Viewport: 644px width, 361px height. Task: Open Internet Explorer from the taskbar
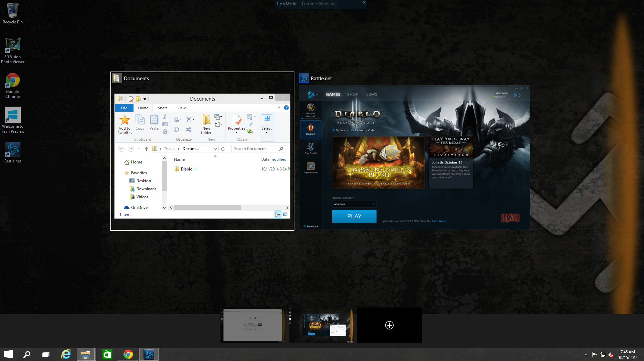tap(66, 354)
